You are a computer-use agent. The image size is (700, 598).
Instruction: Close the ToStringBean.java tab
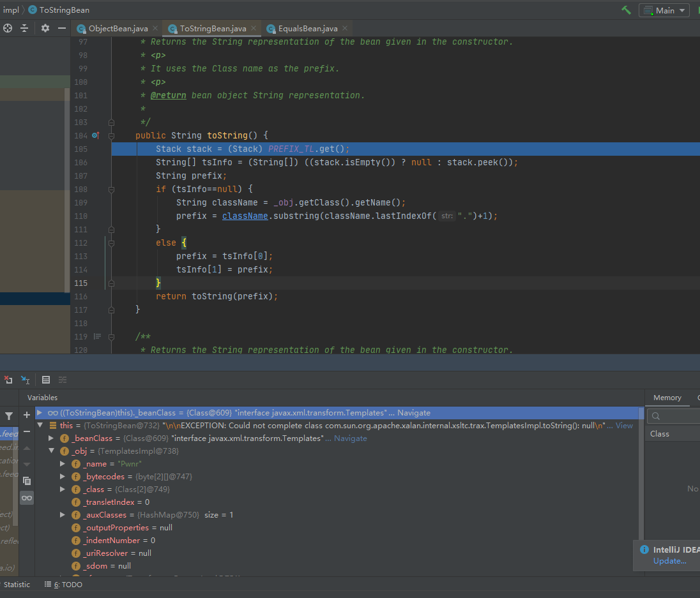coord(254,28)
